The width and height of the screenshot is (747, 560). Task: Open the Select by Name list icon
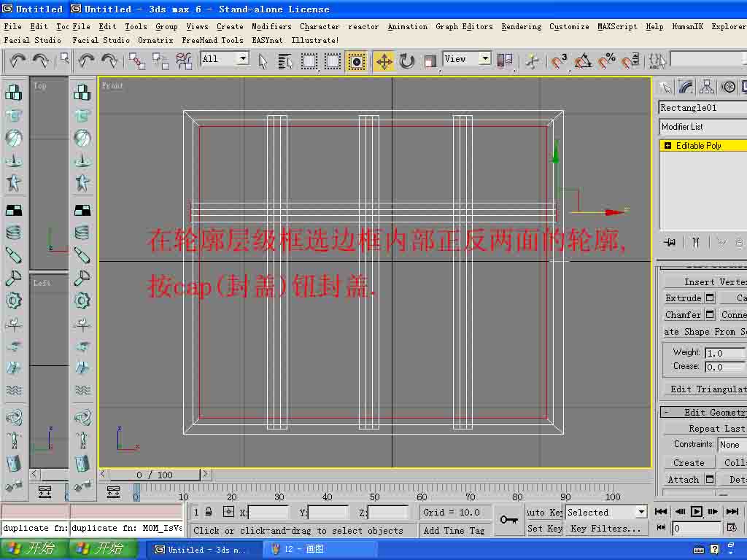tap(285, 61)
